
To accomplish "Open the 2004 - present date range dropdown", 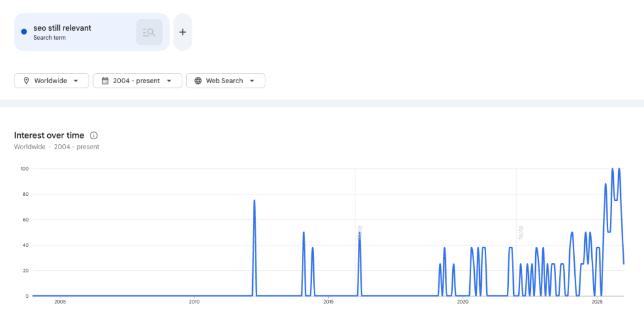I will click(137, 81).
